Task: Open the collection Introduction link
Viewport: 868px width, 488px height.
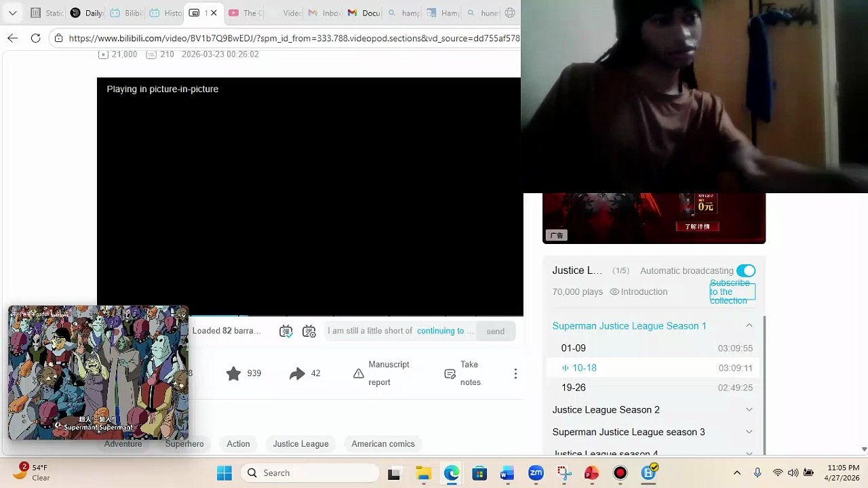Action: [x=638, y=292]
